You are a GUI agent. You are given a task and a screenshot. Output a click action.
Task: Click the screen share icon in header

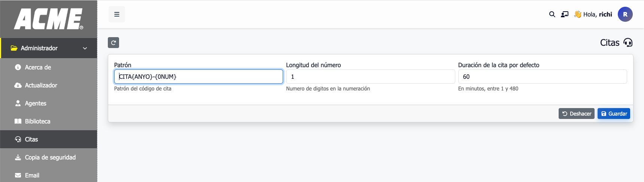(x=565, y=14)
